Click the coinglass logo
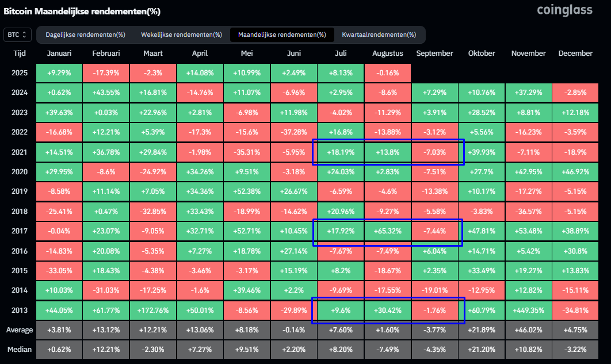The height and width of the screenshot is (364, 611). click(564, 10)
